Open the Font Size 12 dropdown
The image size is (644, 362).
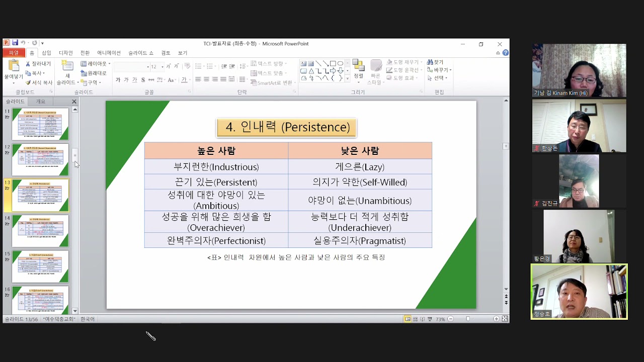click(163, 67)
